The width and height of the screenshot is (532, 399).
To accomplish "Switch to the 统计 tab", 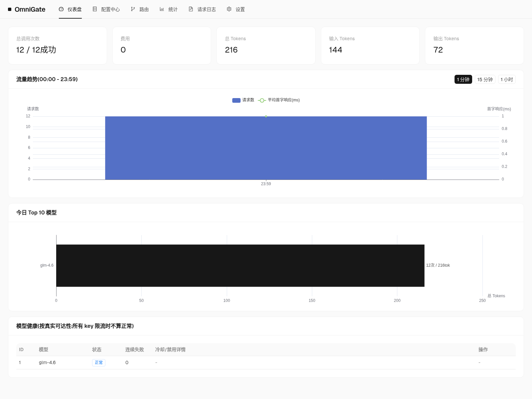I will (169, 9).
